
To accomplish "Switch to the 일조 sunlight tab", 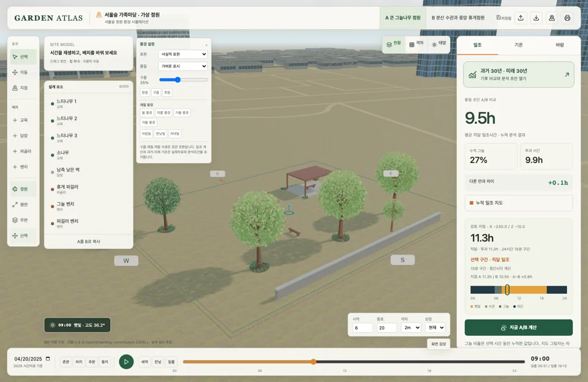I will pos(477,45).
